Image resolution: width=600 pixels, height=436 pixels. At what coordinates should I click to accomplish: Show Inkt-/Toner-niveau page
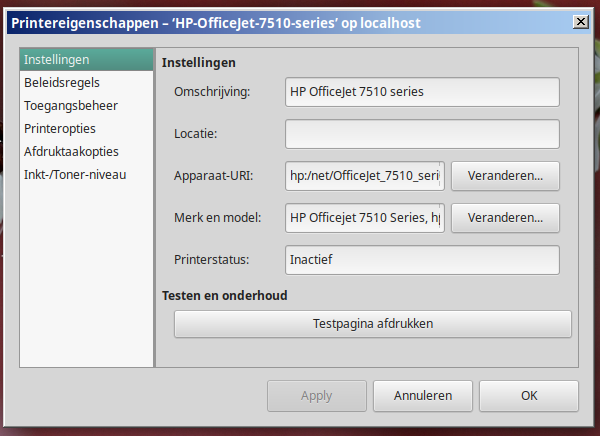click(86, 175)
